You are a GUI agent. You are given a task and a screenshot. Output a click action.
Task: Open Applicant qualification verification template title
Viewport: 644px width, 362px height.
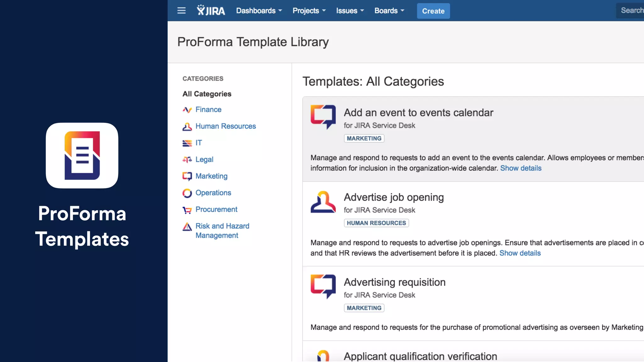[x=420, y=356]
